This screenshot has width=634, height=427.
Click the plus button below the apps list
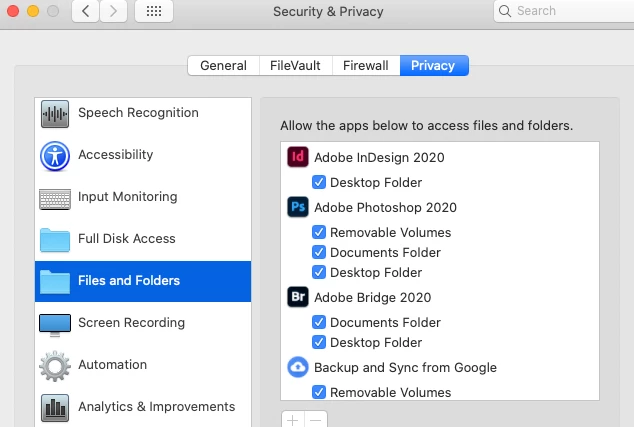(x=293, y=420)
